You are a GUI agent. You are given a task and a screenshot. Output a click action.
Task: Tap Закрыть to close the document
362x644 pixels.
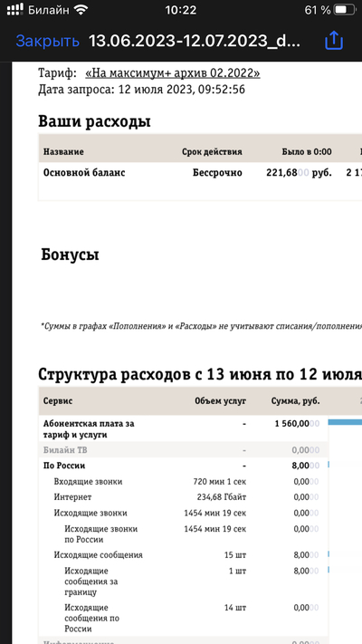coord(47,41)
